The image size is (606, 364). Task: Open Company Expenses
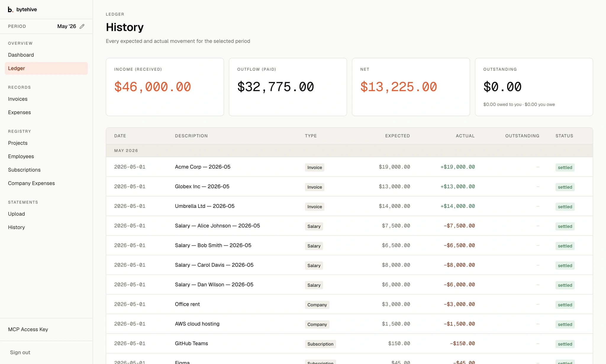point(31,183)
